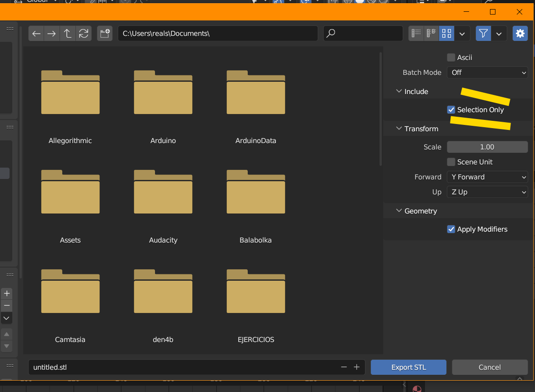
Task: Go back to previous folder
Action: coord(36,34)
